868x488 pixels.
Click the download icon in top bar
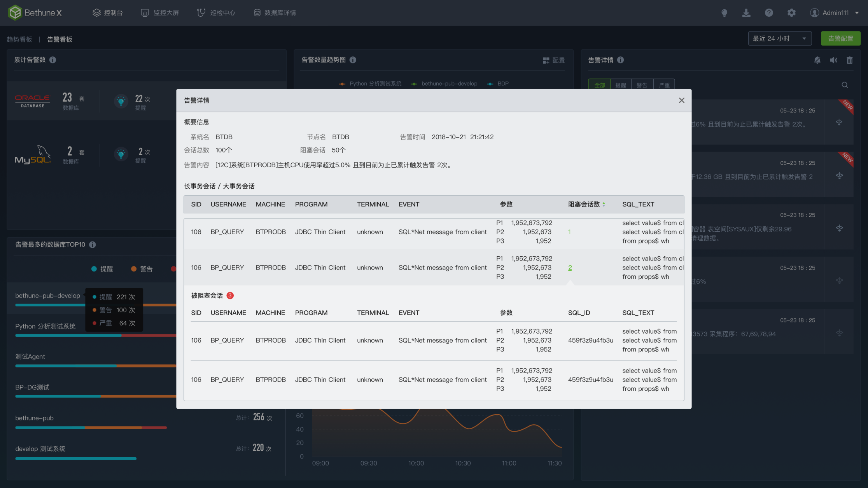[746, 13]
